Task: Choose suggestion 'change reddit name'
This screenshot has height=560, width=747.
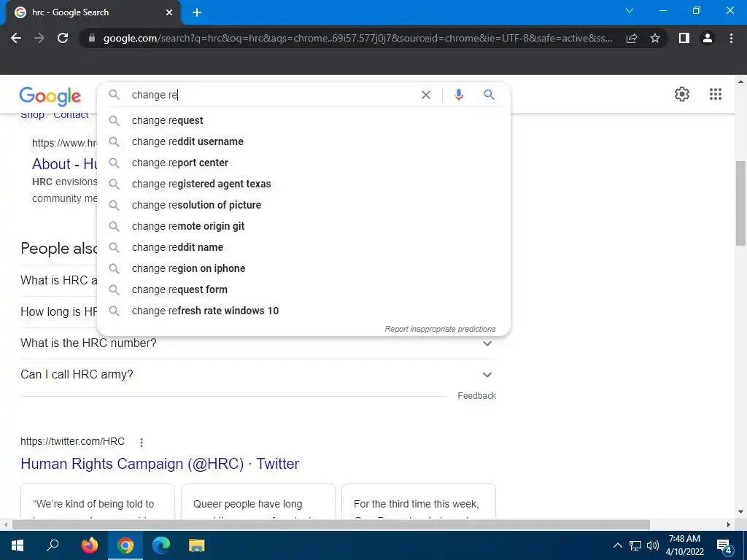Action: (303, 247)
